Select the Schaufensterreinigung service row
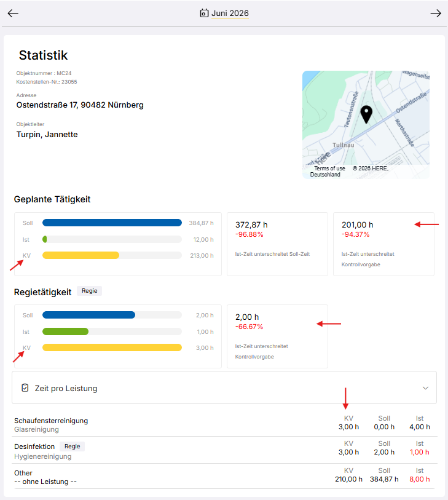The height and width of the screenshot is (500, 448). click(226, 424)
